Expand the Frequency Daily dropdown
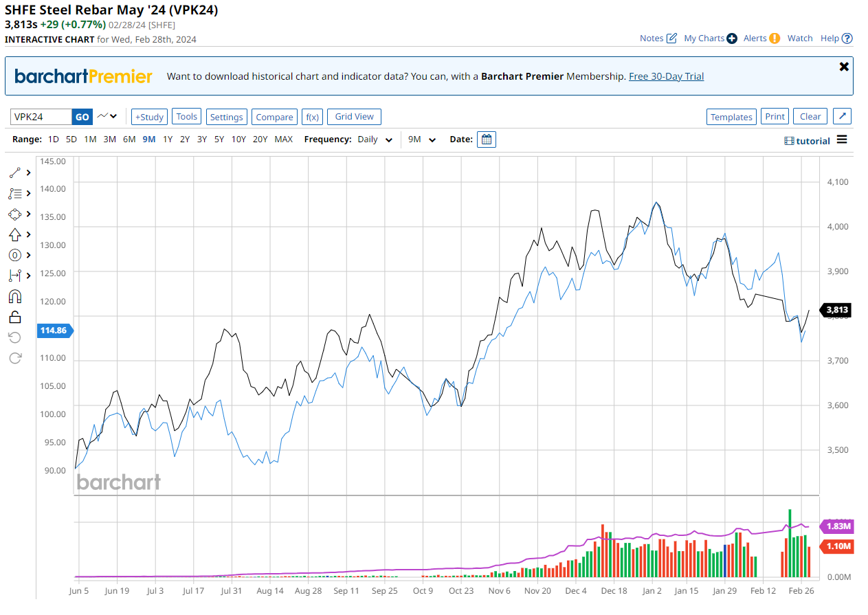The height and width of the screenshot is (615, 868). pyautogui.click(x=375, y=139)
